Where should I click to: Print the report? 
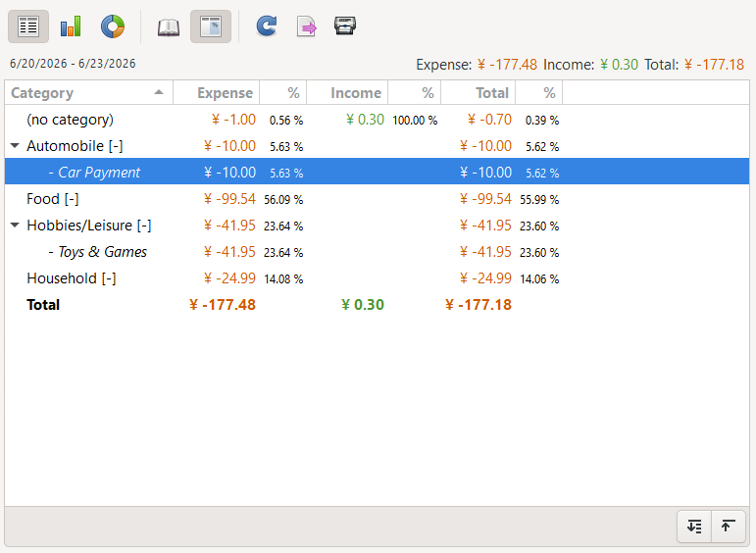[345, 26]
